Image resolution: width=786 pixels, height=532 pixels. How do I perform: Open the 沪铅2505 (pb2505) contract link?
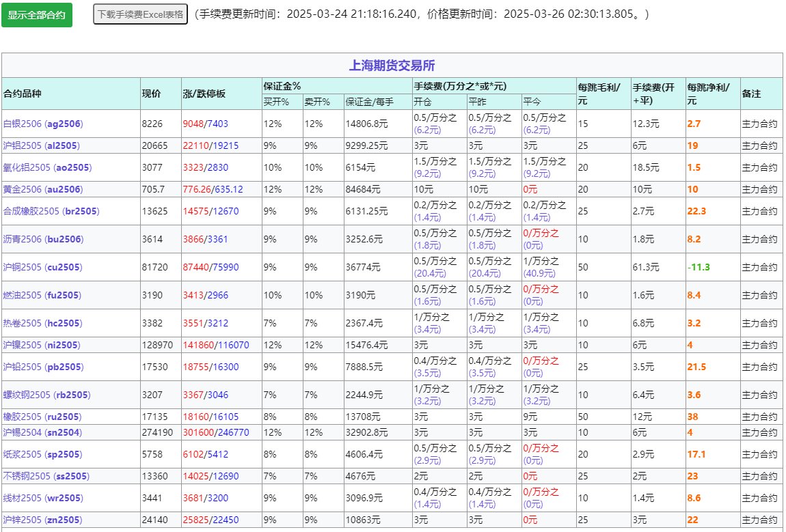point(43,367)
